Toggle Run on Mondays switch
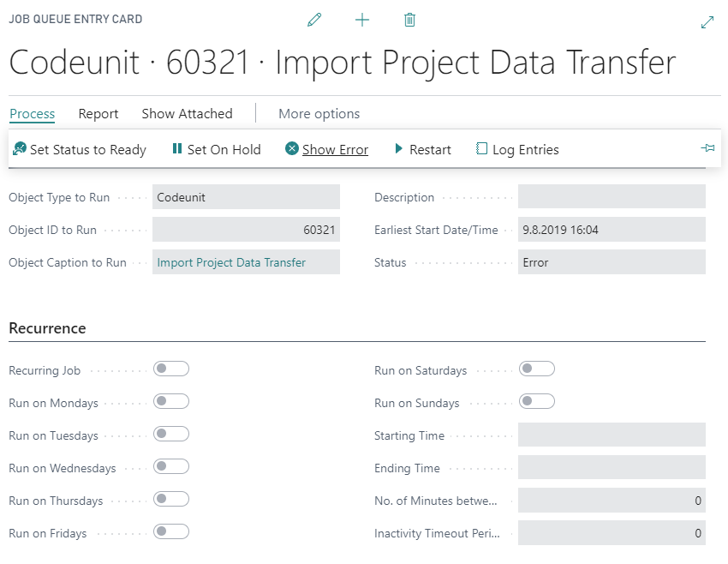This screenshot has width=728, height=564. [x=171, y=401]
